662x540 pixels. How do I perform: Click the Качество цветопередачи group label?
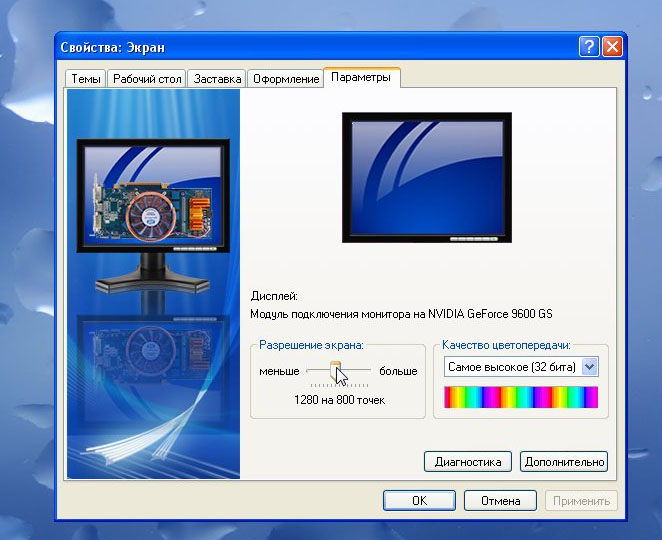point(506,345)
